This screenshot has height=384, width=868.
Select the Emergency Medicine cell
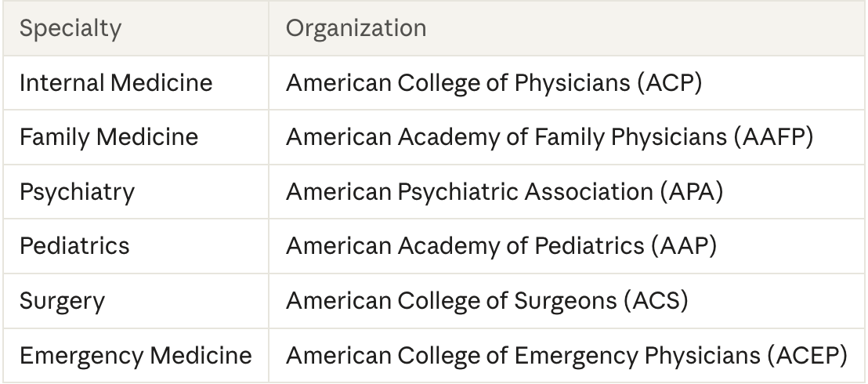136,355
